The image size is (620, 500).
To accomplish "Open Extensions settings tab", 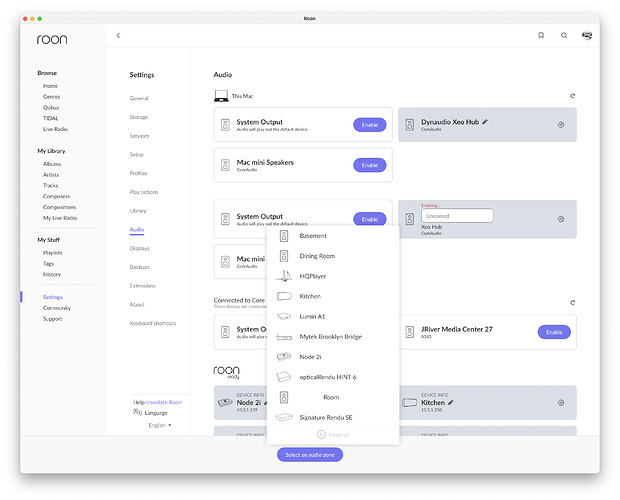I will [x=142, y=286].
